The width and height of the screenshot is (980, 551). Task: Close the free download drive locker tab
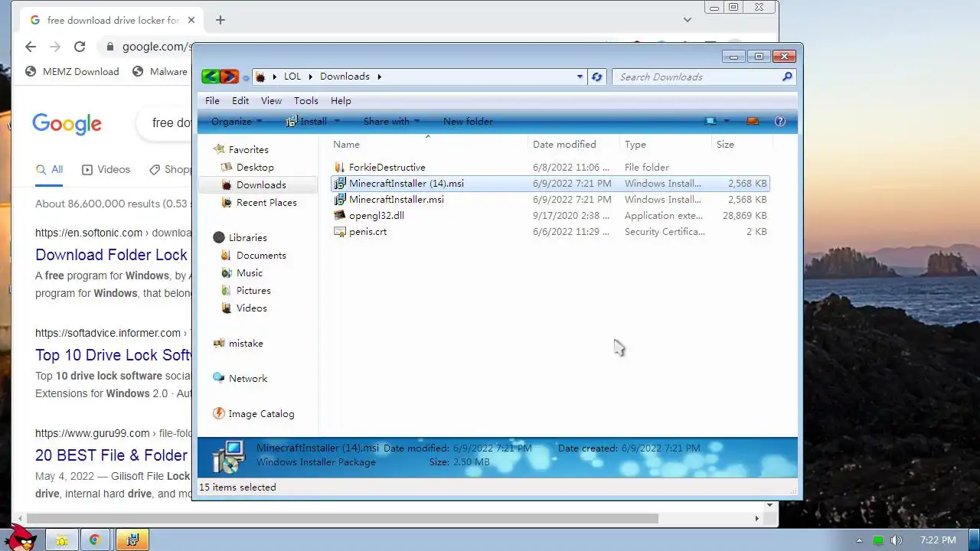(x=191, y=20)
